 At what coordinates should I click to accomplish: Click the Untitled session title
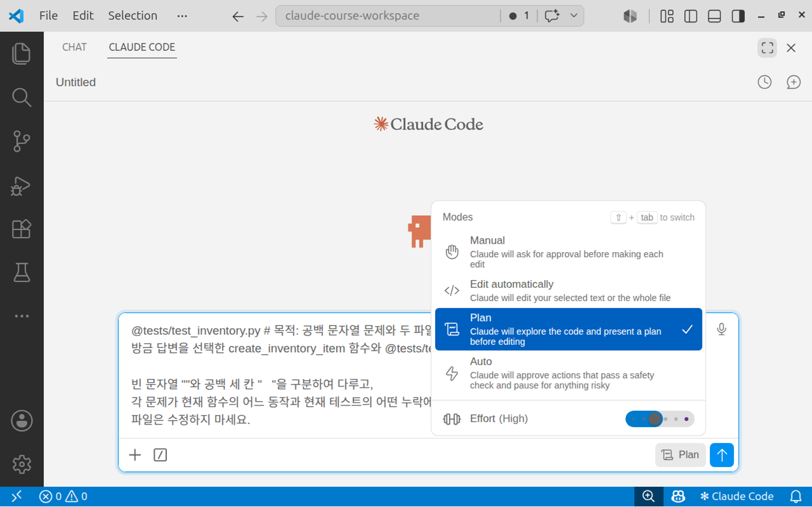click(75, 82)
